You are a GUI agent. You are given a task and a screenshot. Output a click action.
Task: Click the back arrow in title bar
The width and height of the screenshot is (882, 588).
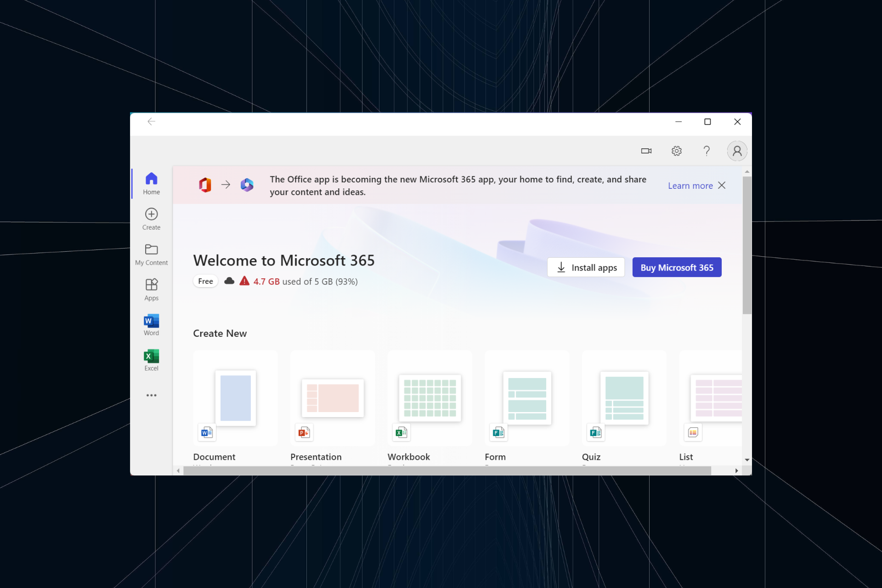coord(151,121)
